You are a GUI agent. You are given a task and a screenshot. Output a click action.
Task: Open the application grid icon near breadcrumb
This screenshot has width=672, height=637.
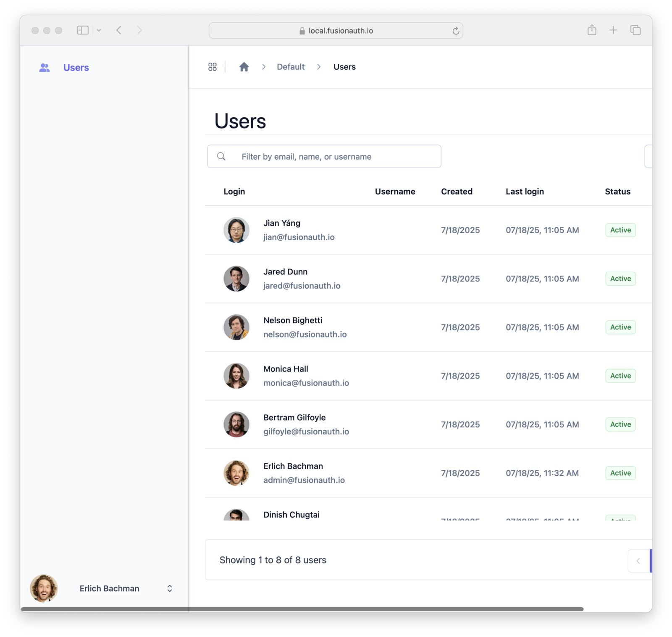click(x=213, y=66)
